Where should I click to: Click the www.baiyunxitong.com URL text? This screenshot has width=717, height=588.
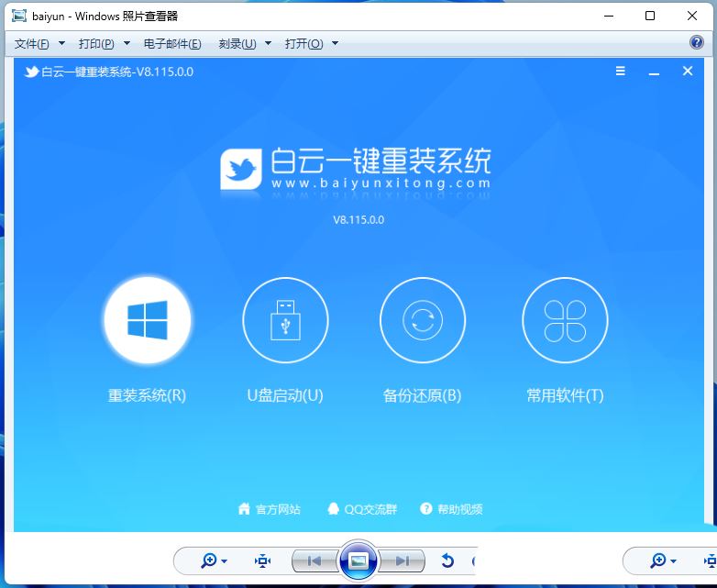pyautogui.click(x=381, y=183)
